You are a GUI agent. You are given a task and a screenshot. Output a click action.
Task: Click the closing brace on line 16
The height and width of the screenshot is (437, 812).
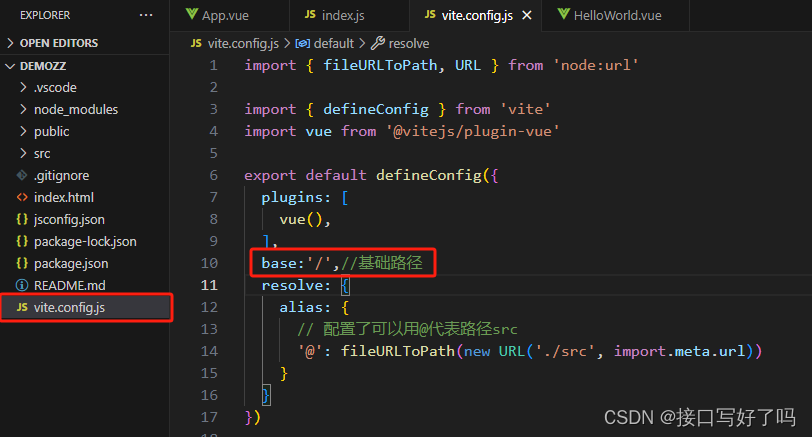(266, 396)
